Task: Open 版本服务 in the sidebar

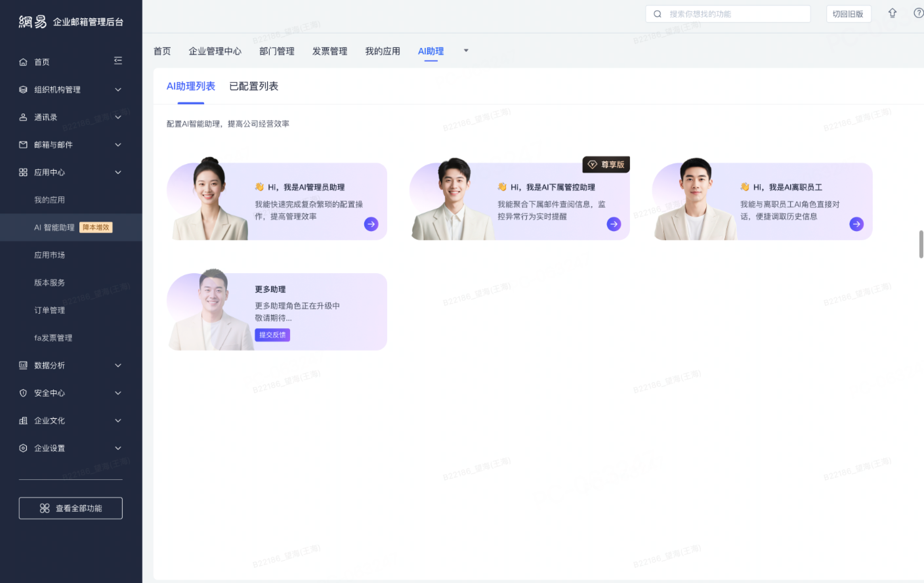Action: coord(50,283)
